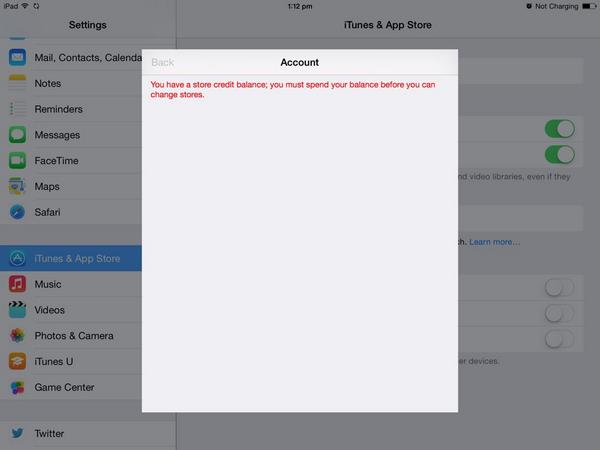Tap the iTunes & App Store header title
The width and height of the screenshot is (600, 450).
click(388, 25)
